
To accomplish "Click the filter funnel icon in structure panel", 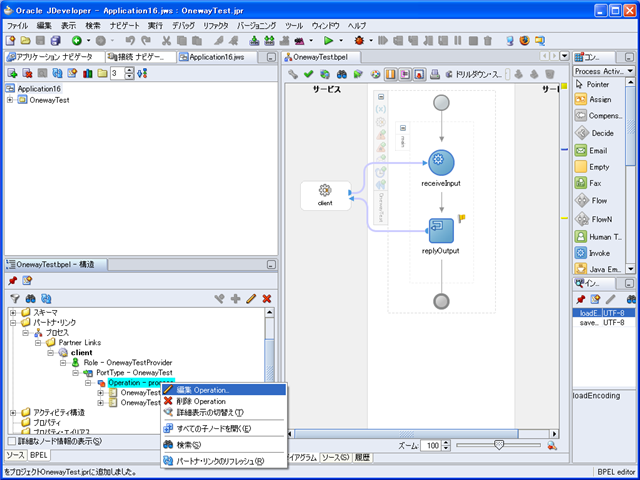I will point(15,298).
